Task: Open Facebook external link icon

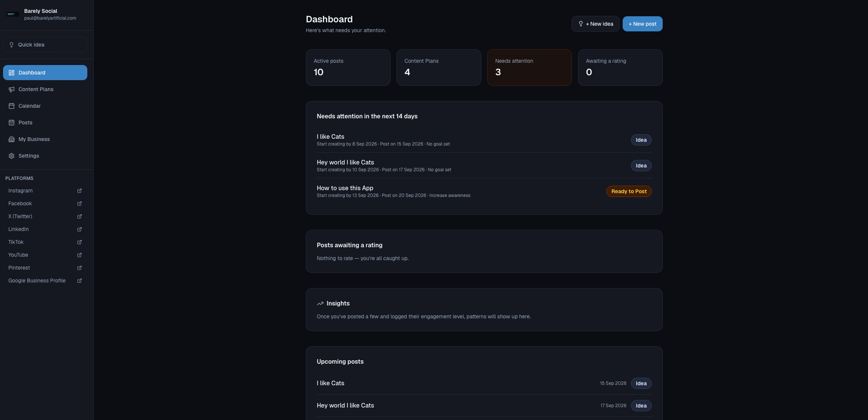Action: click(x=79, y=204)
